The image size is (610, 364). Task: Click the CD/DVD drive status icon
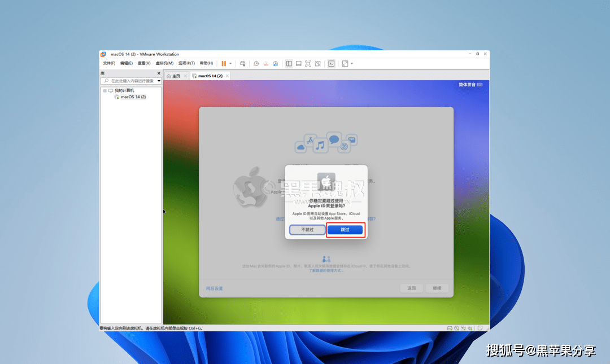click(456, 328)
